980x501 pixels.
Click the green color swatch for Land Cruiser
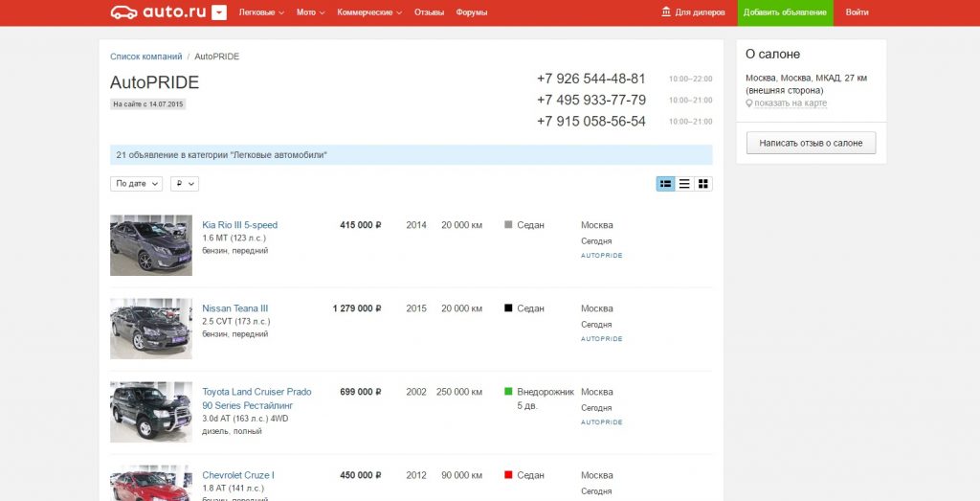coord(508,392)
